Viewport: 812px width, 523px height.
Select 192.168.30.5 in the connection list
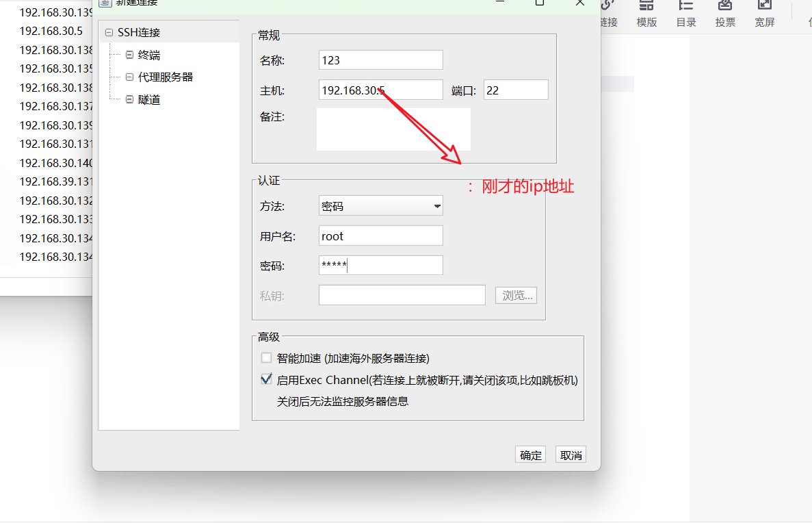[x=51, y=31]
